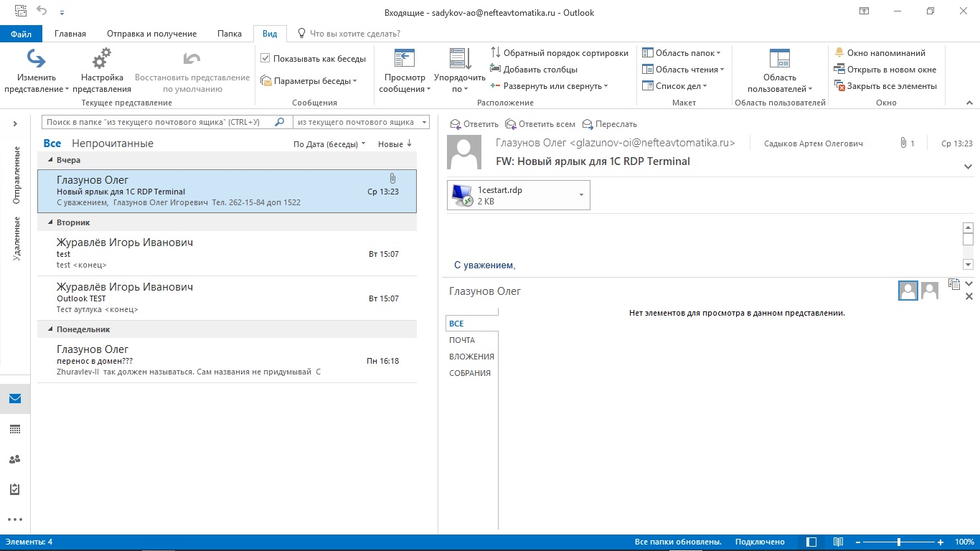Viewport: 980px width, 551px height.
Task: Switch to Tasks clipboard icon
Action: click(15, 489)
